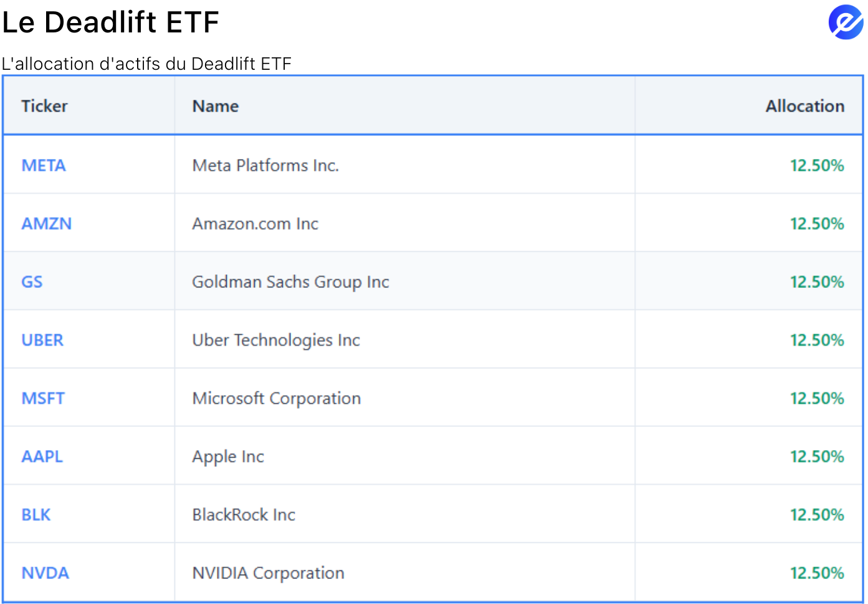Viewport: 868px width, 604px height.
Task: Open the AAPL ticker link
Action: point(42,456)
